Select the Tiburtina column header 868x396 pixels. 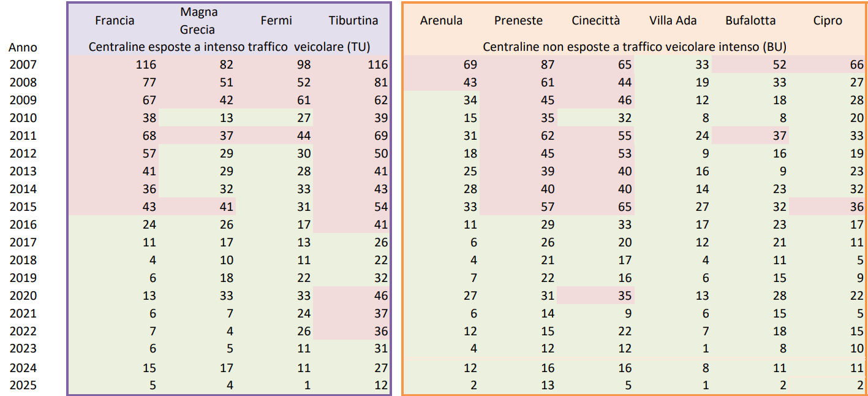click(353, 20)
